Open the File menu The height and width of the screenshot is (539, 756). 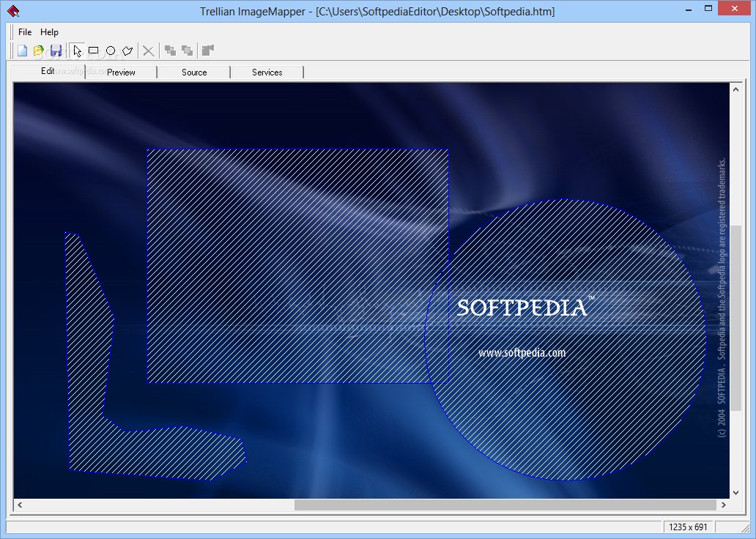point(25,32)
